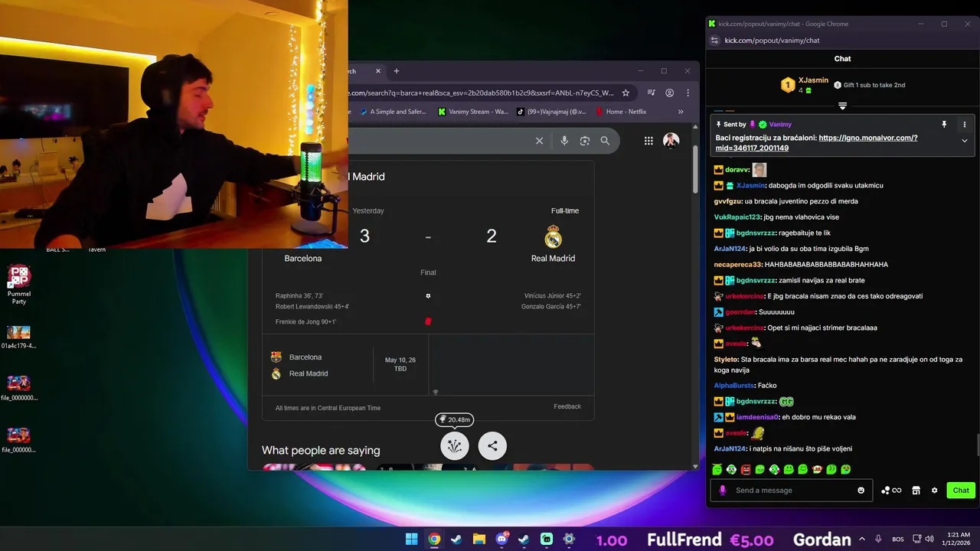Open File Explorer from taskbar
The image size is (980, 551).
click(x=479, y=539)
